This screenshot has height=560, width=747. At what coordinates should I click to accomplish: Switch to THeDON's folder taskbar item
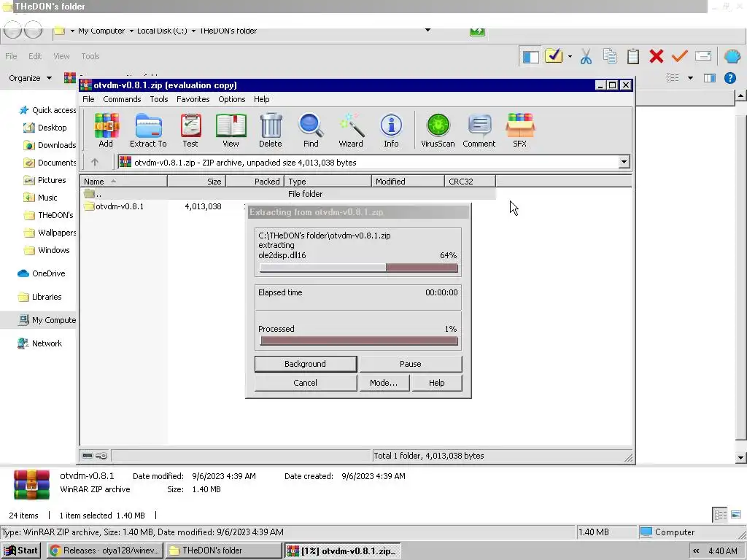coord(224,551)
